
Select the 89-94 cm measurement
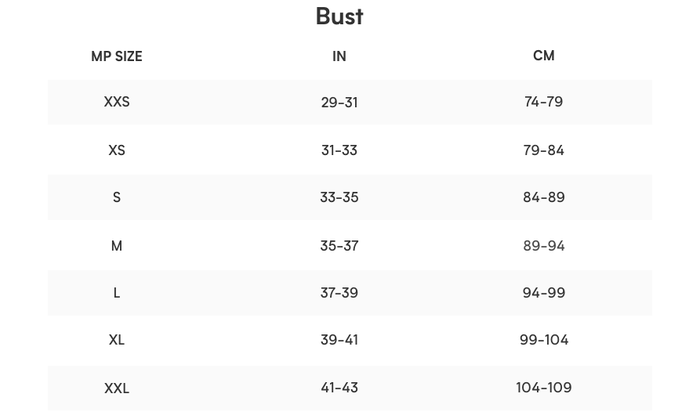(543, 245)
